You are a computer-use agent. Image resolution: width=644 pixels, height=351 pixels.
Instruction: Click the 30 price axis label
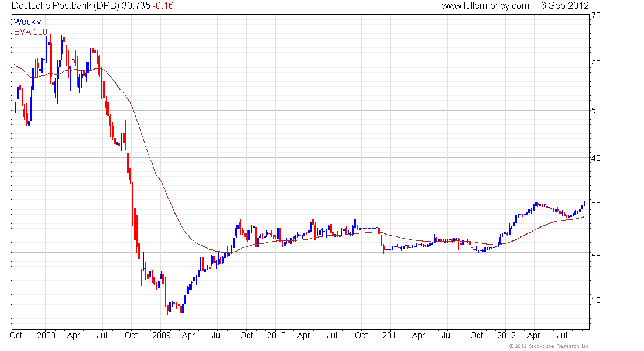595,205
